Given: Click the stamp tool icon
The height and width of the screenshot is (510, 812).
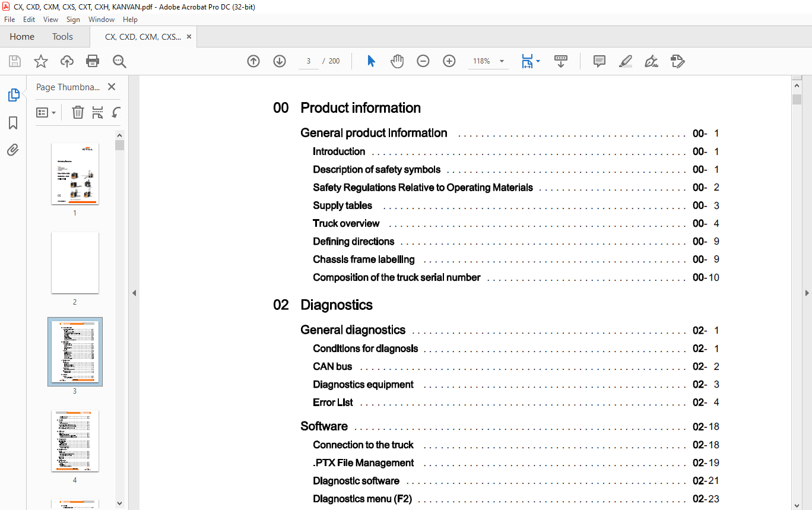Looking at the screenshot, I should pyautogui.click(x=677, y=61).
